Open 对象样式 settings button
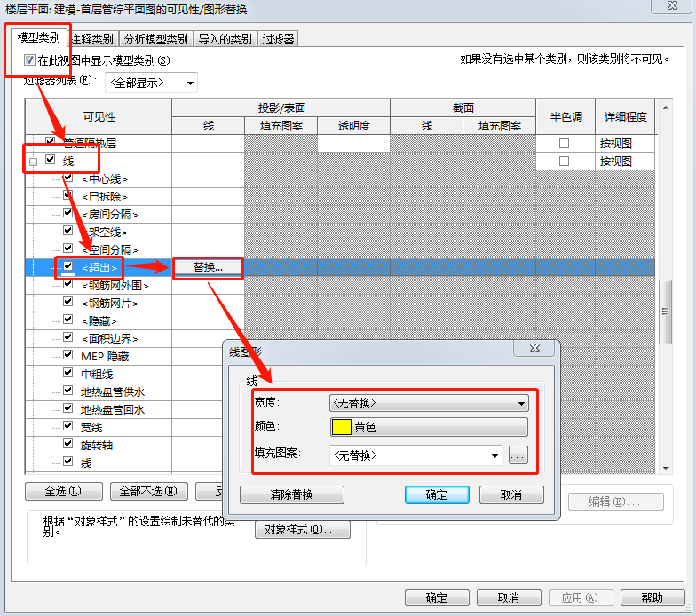The image size is (696, 616). (302, 530)
